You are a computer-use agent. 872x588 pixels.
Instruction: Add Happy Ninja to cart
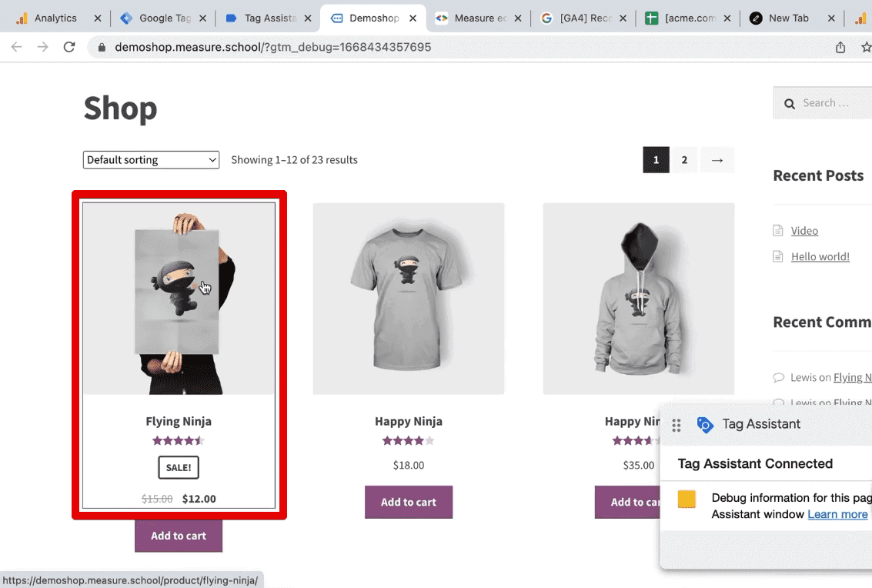tap(409, 502)
